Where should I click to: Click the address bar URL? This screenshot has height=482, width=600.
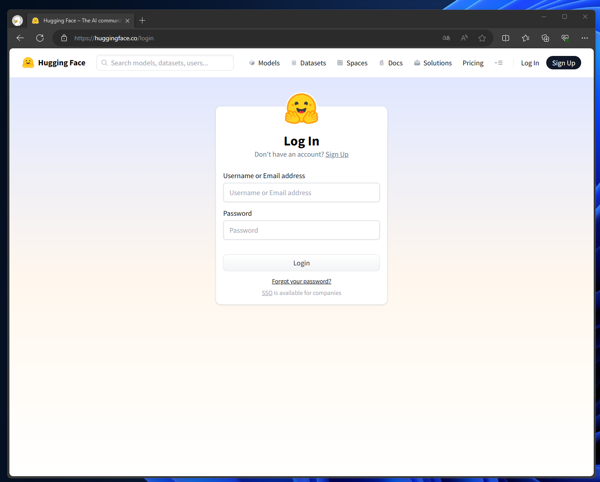click(114, 38)
